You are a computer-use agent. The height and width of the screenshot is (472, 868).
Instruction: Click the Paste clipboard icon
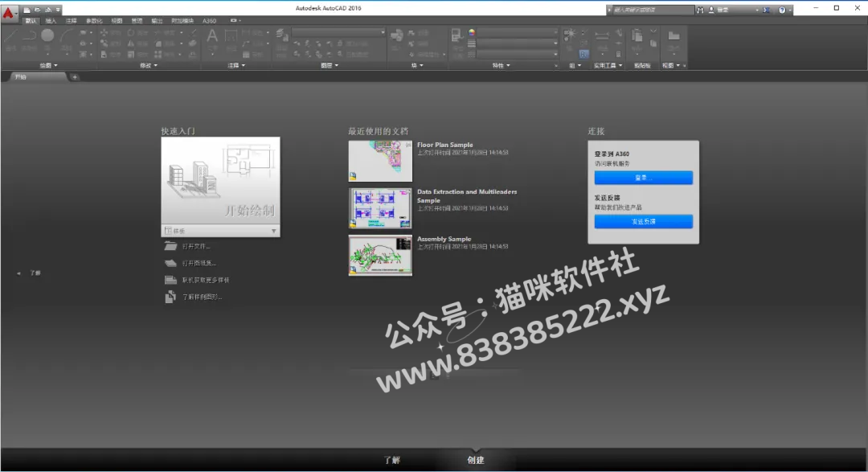[637, 36]
